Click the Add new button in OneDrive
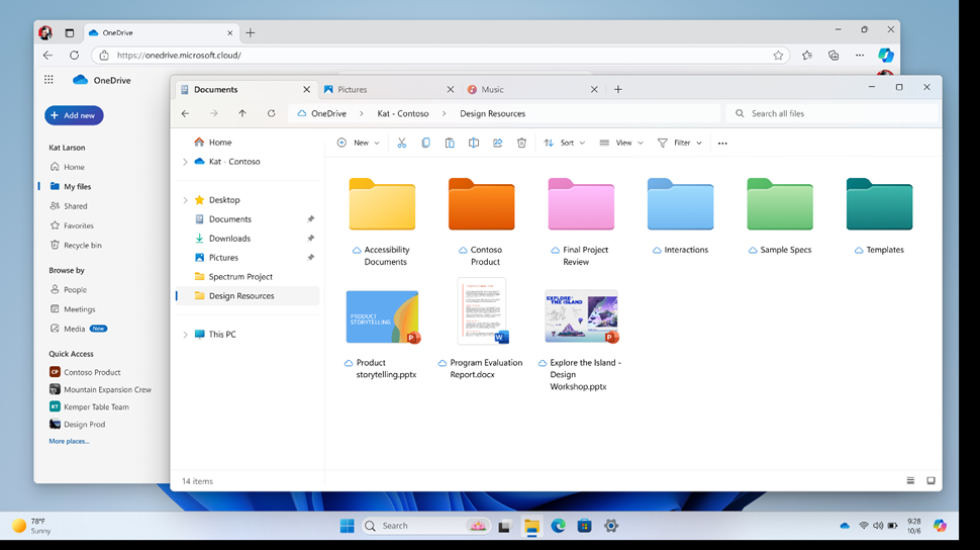980x550 pixels. coord(74,115)
